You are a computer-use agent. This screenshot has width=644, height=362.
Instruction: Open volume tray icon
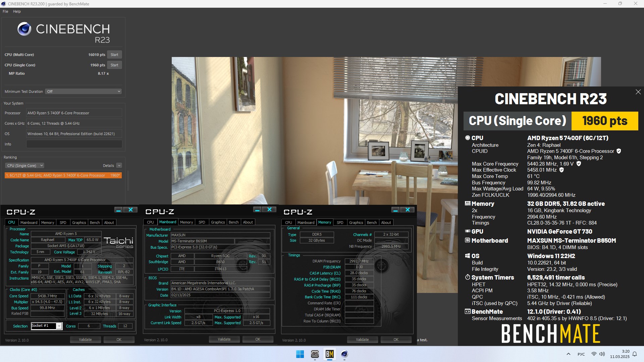602,354
